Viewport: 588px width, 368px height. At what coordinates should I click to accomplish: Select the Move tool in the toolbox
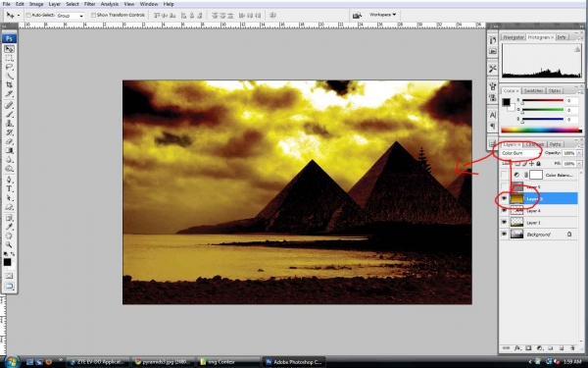click(9, 49)
